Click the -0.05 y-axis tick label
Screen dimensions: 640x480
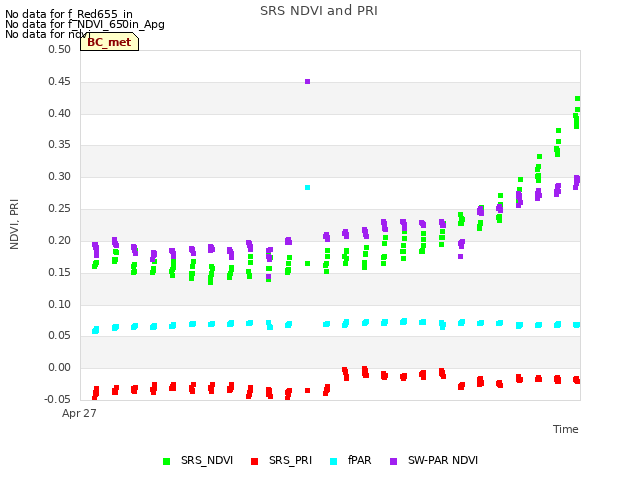(58, 399)
